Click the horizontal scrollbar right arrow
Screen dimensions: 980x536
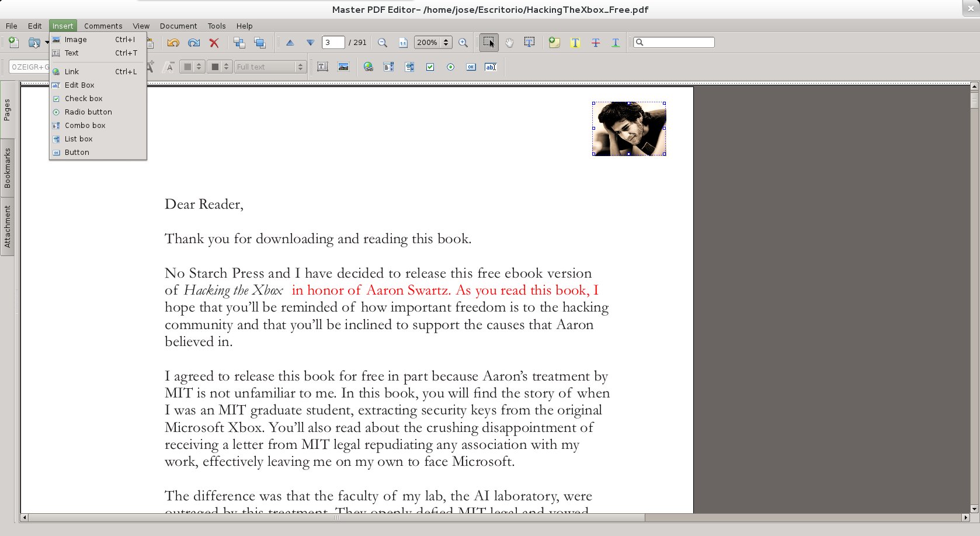click(965, 517)
